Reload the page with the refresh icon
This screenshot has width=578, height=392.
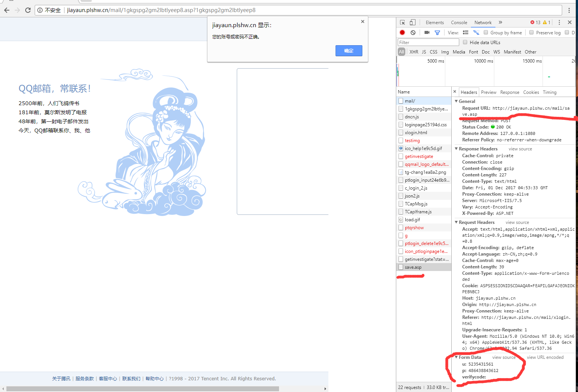tap(28, 10)
